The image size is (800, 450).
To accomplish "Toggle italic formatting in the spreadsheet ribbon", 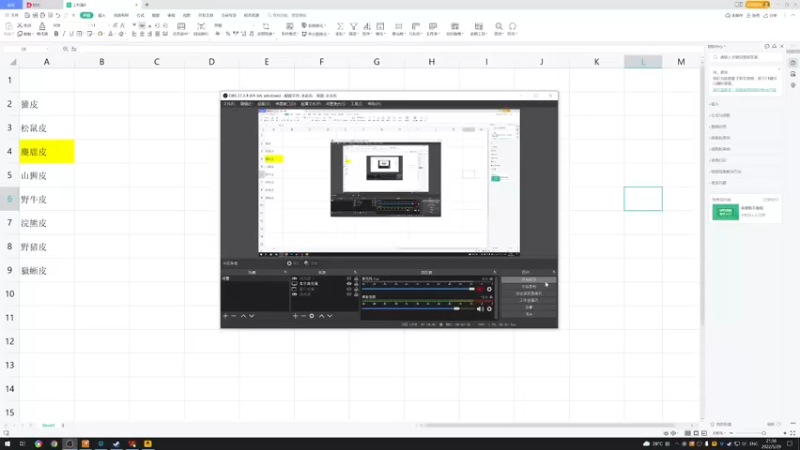I will pyautogui.click(x=64, y=34).
